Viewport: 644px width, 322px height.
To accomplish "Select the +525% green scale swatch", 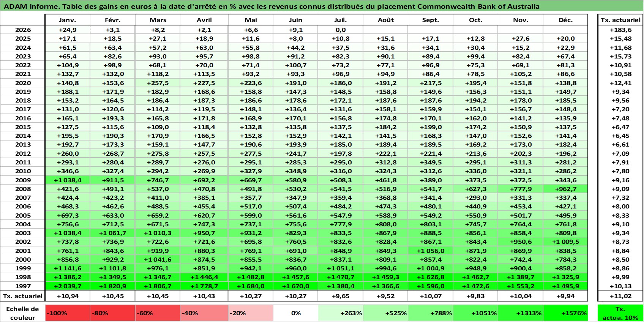I will [385, 313].
